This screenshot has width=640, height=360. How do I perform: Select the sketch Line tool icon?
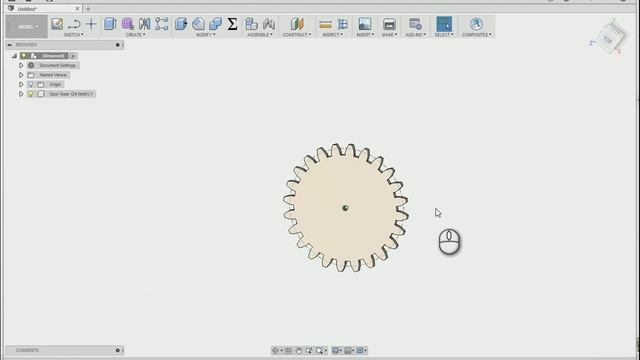[x=74, y=24]
